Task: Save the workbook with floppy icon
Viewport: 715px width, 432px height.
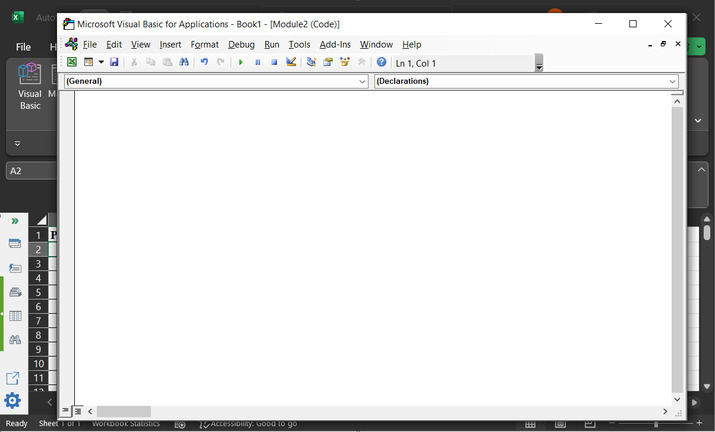Action: (114, 62)
